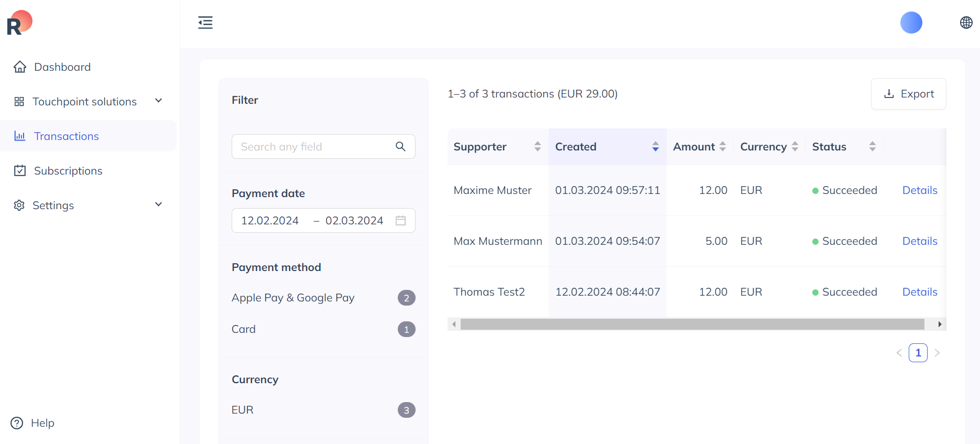Click the Touchpoint solutions grid icon

pos(19,102)
